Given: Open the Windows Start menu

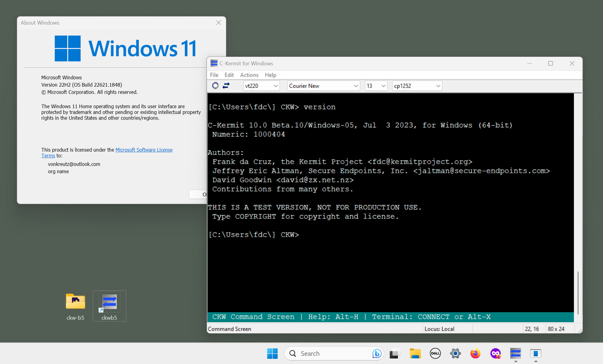Looking at the screenshot, I should [272, 353].
